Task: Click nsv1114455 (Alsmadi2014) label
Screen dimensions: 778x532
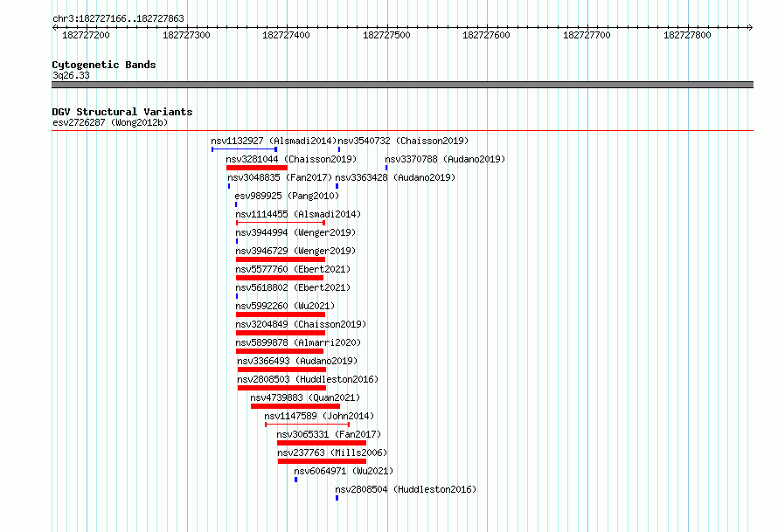Action: click(x=298, y=214)
